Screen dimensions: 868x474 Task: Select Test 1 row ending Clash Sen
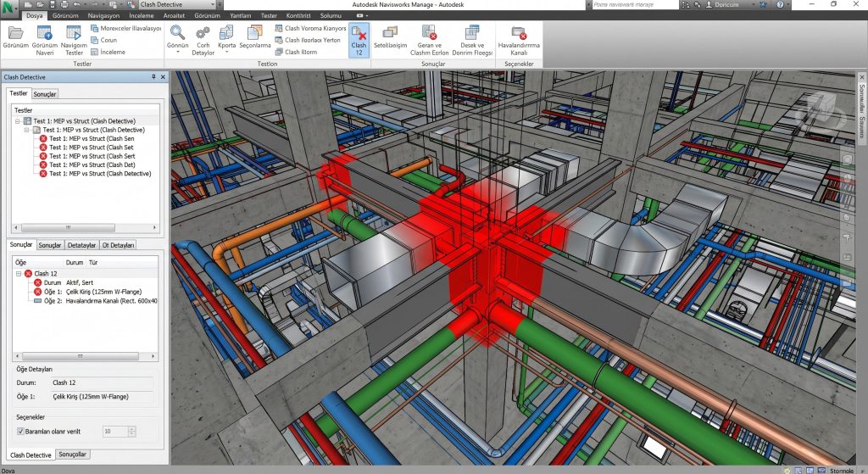[87, 138]
